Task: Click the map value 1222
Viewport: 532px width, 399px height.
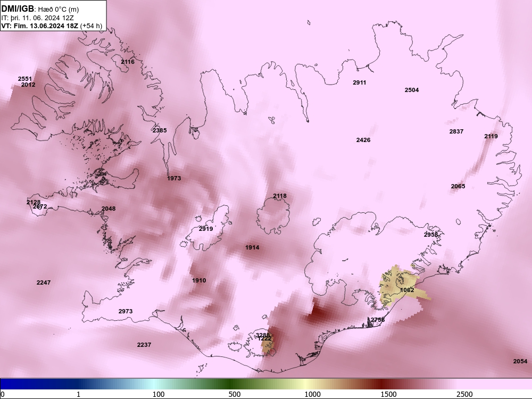Action: (x=264, y=339)
